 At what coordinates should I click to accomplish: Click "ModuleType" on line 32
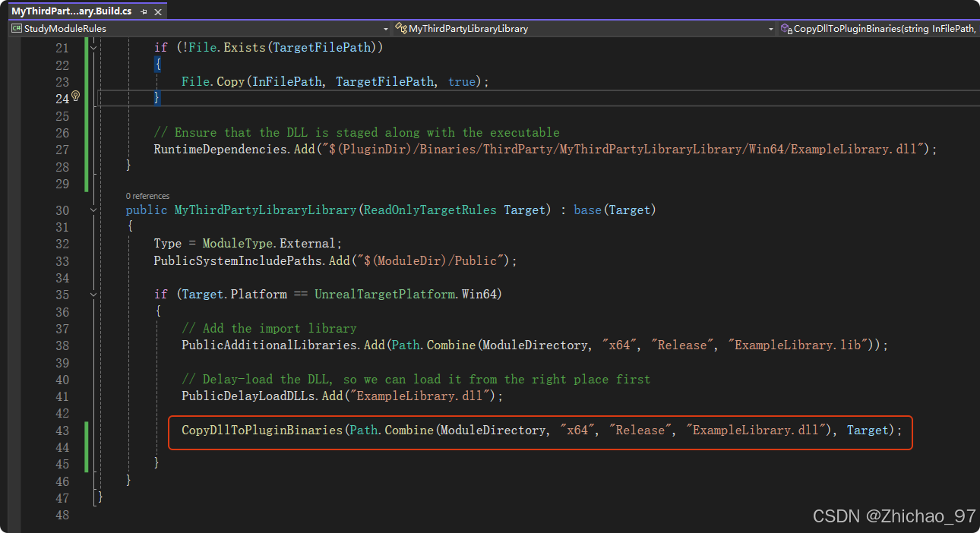click(x=238, y=244)
